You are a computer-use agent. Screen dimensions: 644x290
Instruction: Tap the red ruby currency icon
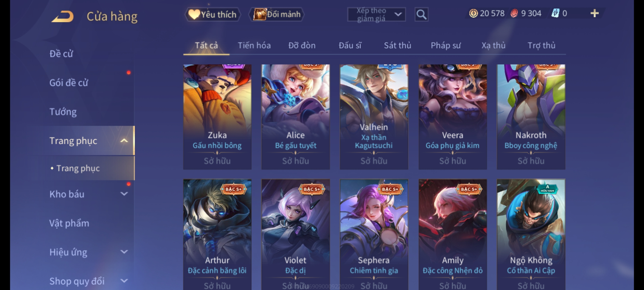(x=514, y=13)
